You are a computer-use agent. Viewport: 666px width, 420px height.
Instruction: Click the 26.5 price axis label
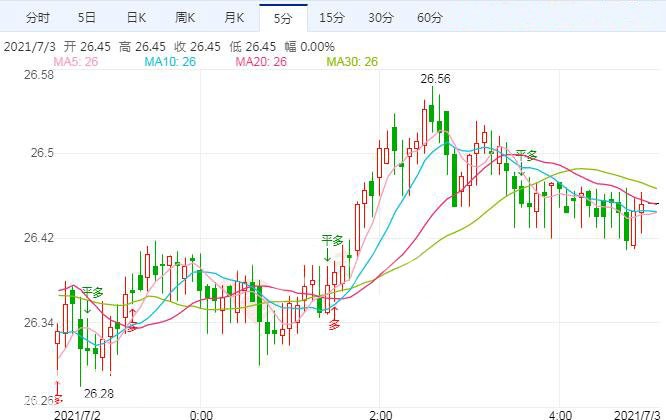[x=41, y=153]
